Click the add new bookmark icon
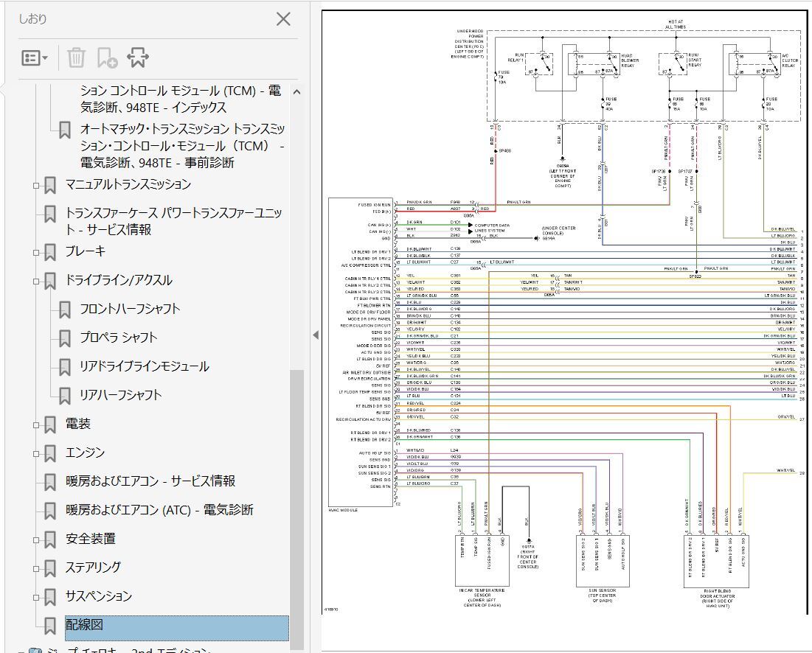 click(107, 57)
